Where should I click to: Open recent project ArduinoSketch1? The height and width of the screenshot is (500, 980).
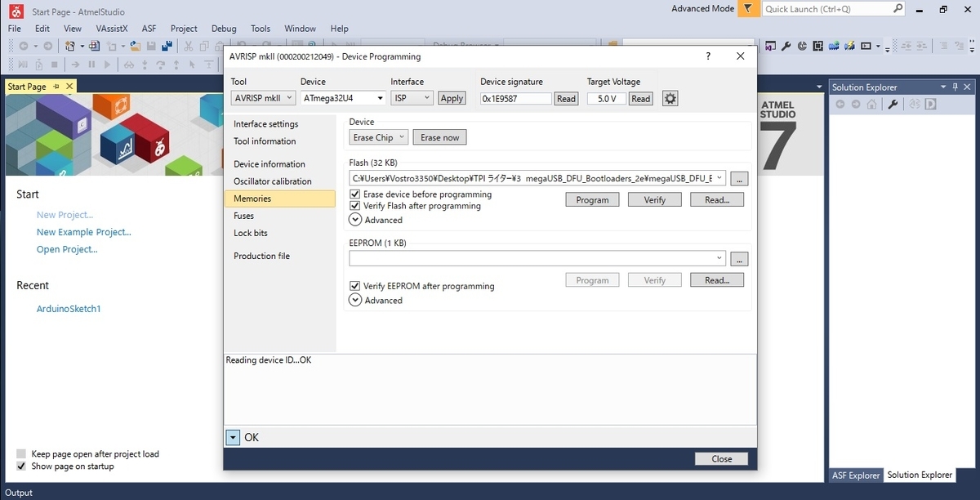(x=69, y=309)
